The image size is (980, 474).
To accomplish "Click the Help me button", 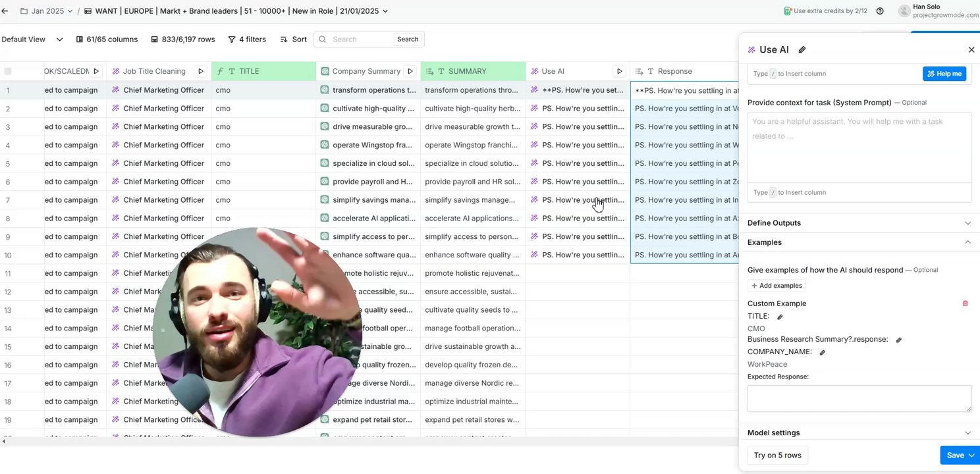I will click(x=944, y=74).
